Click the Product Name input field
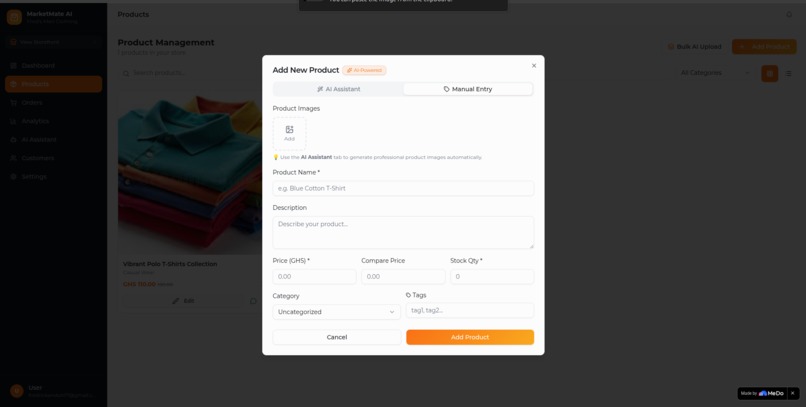The image size is (806, 407). click(x=403, y=188)
